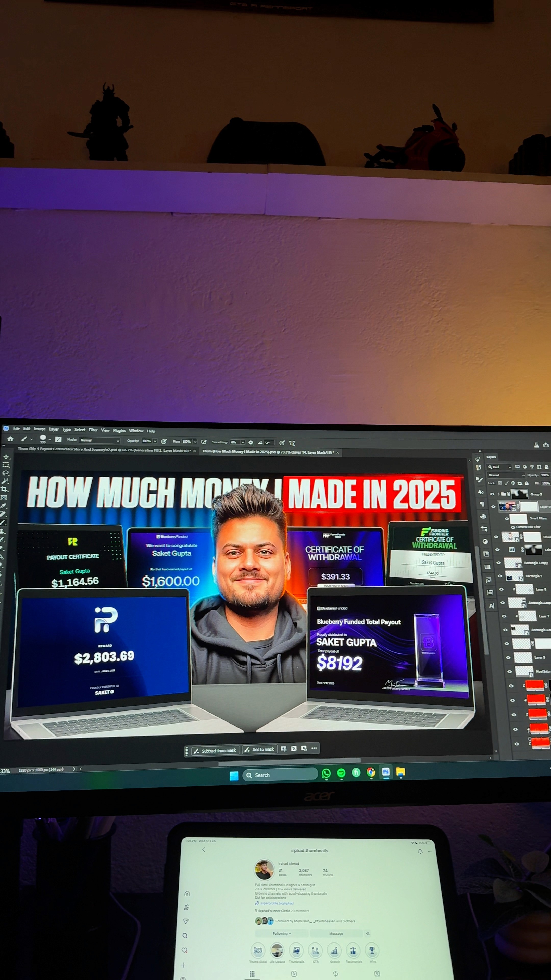Click Add to mask button
The image size is (551, 980).
pos(260,750)
